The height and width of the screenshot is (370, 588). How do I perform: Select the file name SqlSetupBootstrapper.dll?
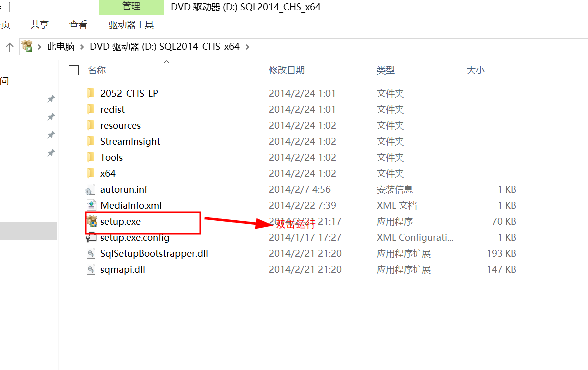click(154, 253)
